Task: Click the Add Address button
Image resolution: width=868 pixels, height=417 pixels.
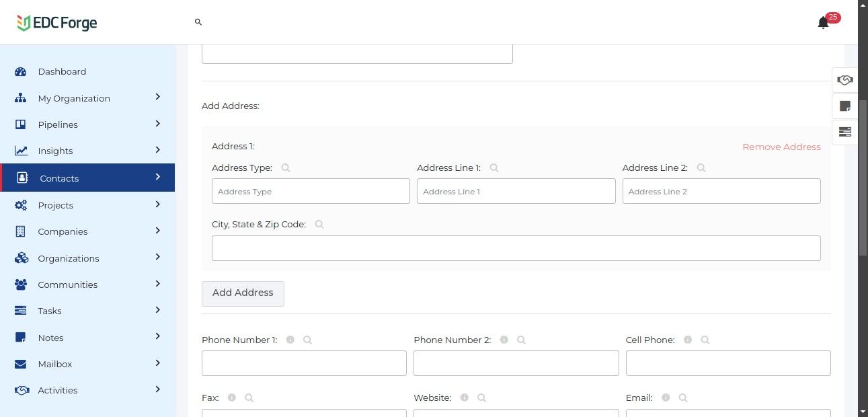Action: (243, 293)
